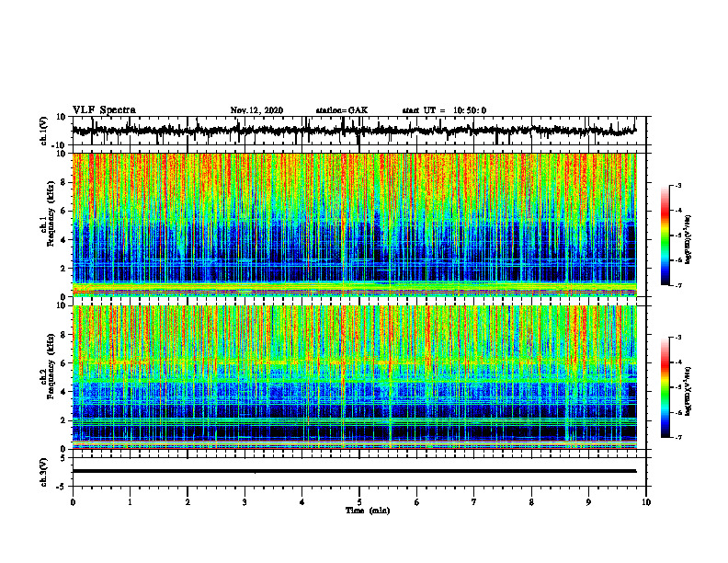The height and width of the screenshot is (563, 728).
Task: Click the "VLF Spectra" plot title
Action: click(x=104, y=110)
